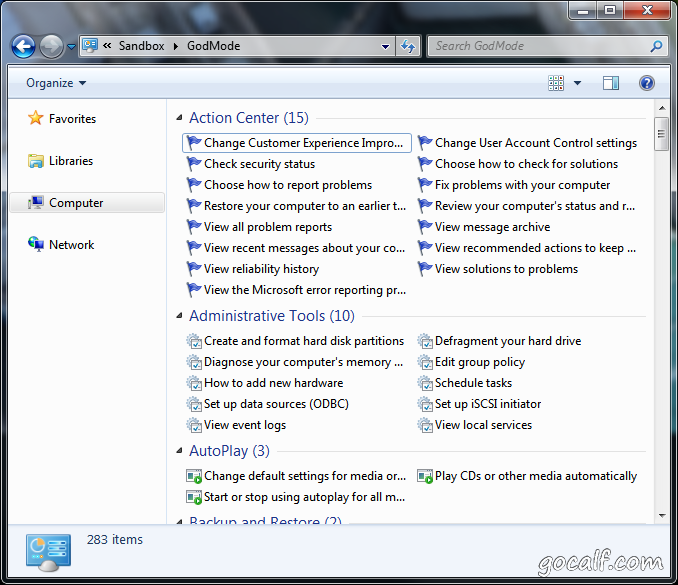This screenshot has height=585, width=678.
Task: Refresh the GodMode folder view
Action: 408,46
